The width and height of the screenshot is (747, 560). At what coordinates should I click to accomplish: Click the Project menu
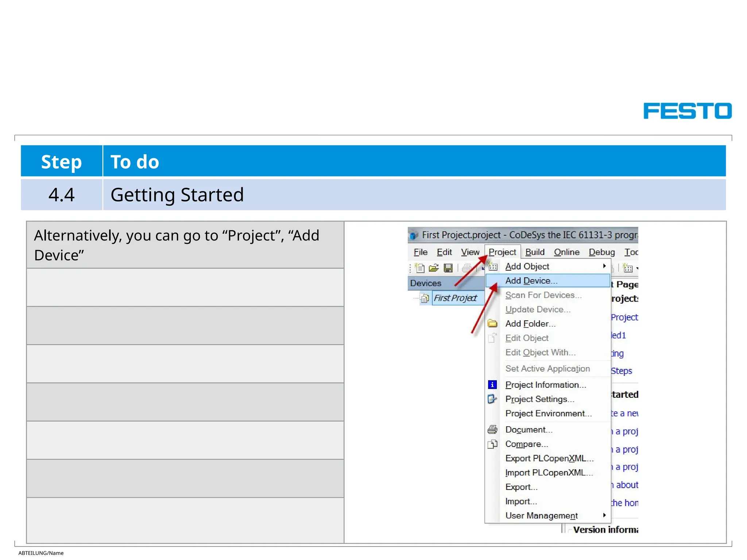pyautogui.click(x=502, y=252)
